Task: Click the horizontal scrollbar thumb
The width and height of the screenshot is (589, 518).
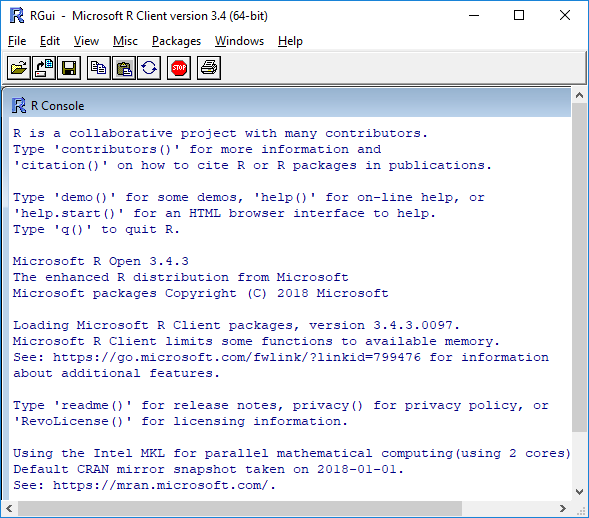Action: pyautogui.click(x=240, y=509)
